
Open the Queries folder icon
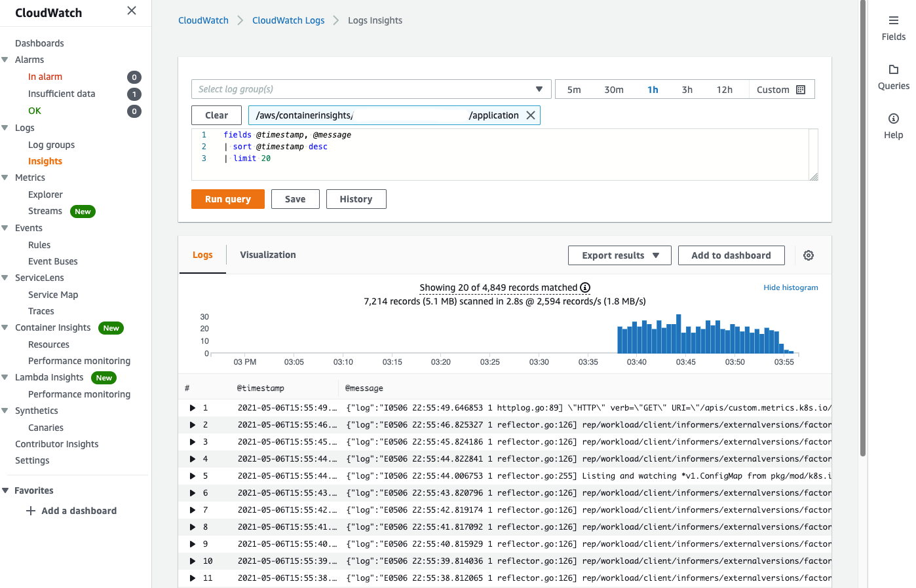[x=893, y=69]
